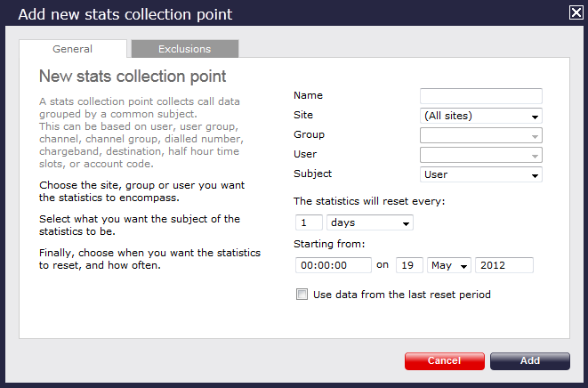Close the Add new stats collection point dialog
The height and width of the screenshot is (388, 588).
(576, 12)
